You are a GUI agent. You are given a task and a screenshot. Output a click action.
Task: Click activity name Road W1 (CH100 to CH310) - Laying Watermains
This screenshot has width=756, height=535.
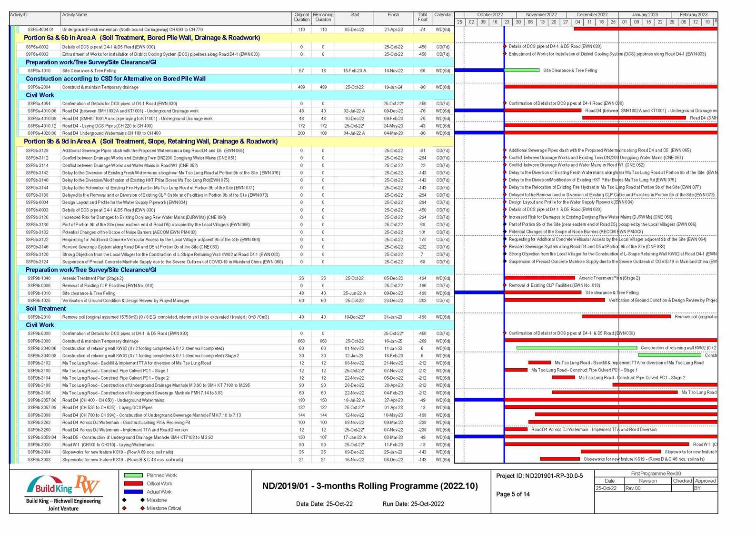click(109, 445)
